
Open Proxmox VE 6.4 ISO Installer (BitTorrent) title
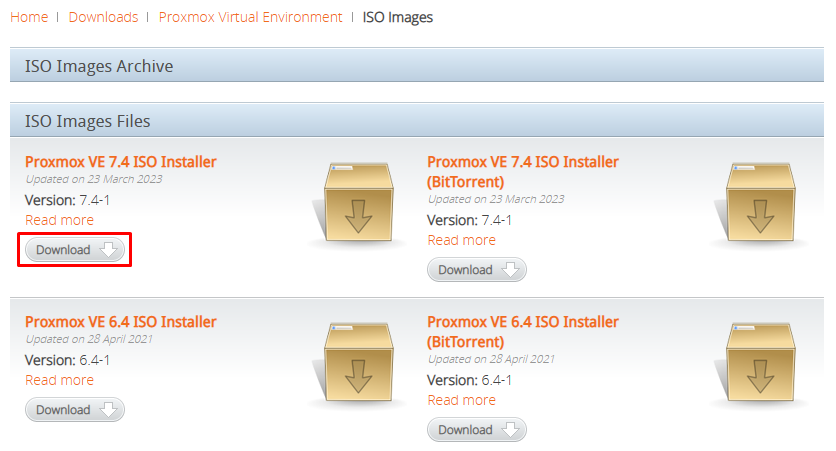coord(522,332)
